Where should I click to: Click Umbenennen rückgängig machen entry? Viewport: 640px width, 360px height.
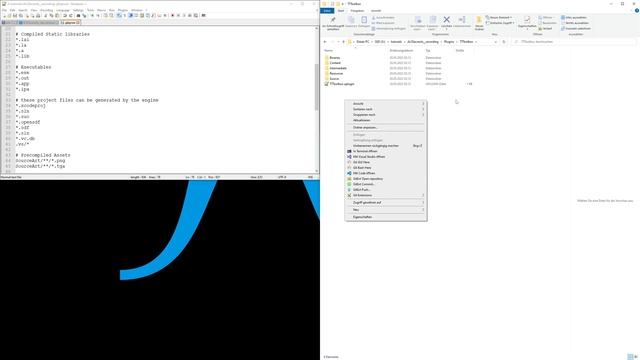(385, 146)
